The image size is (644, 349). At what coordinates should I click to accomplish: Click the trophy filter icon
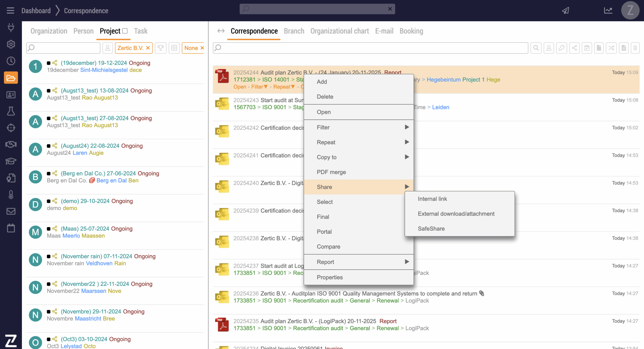pyautogui.click(x=160, y=48)
